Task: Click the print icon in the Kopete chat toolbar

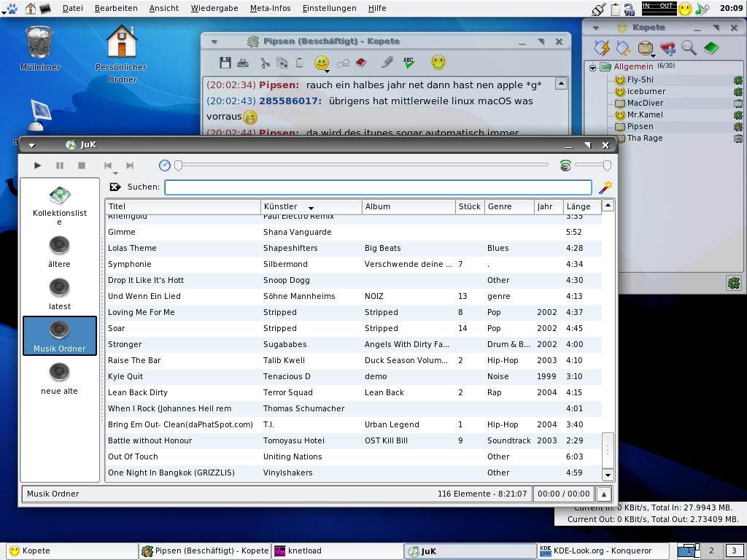Action: pos(243,63)
